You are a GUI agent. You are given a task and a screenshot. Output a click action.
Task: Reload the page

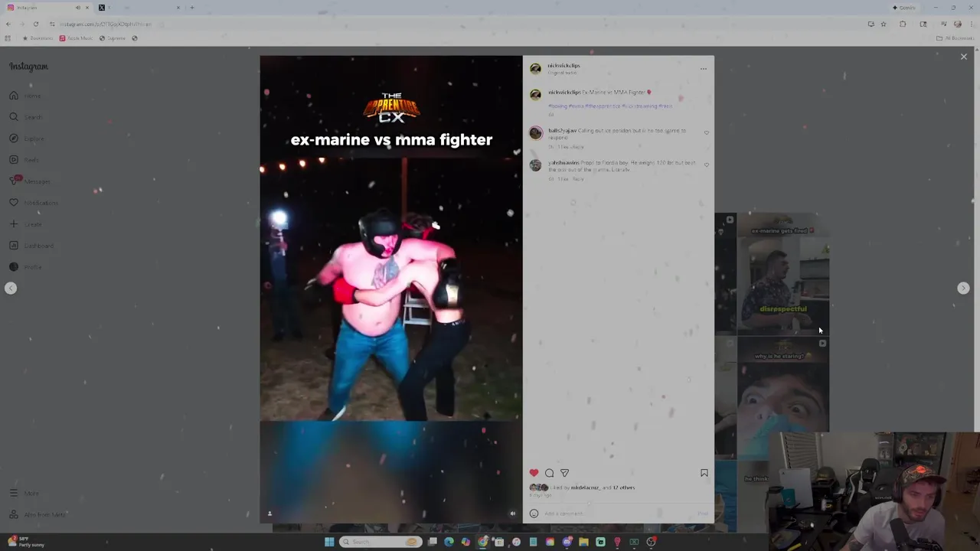coord(35,24)
